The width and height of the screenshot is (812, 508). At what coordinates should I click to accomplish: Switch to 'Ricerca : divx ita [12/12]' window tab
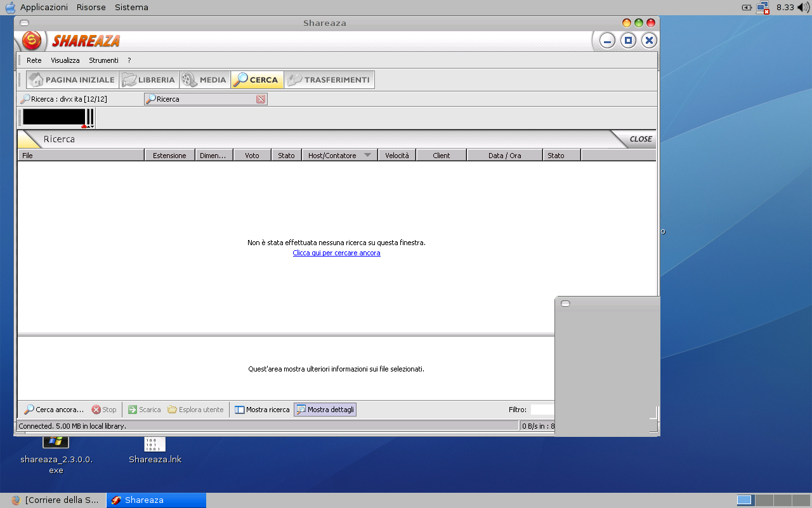pos(63,99)
